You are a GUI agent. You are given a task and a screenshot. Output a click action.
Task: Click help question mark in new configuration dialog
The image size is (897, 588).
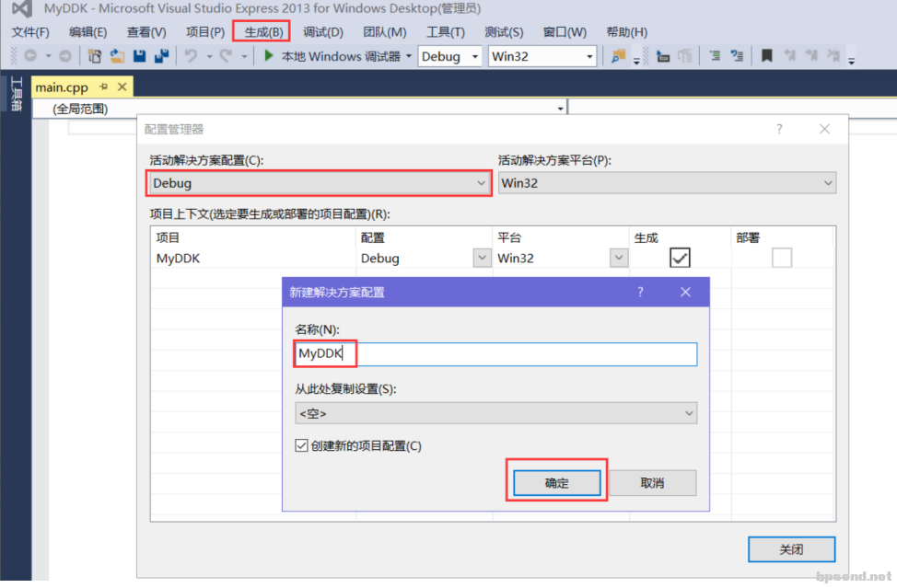coord(640,292)
